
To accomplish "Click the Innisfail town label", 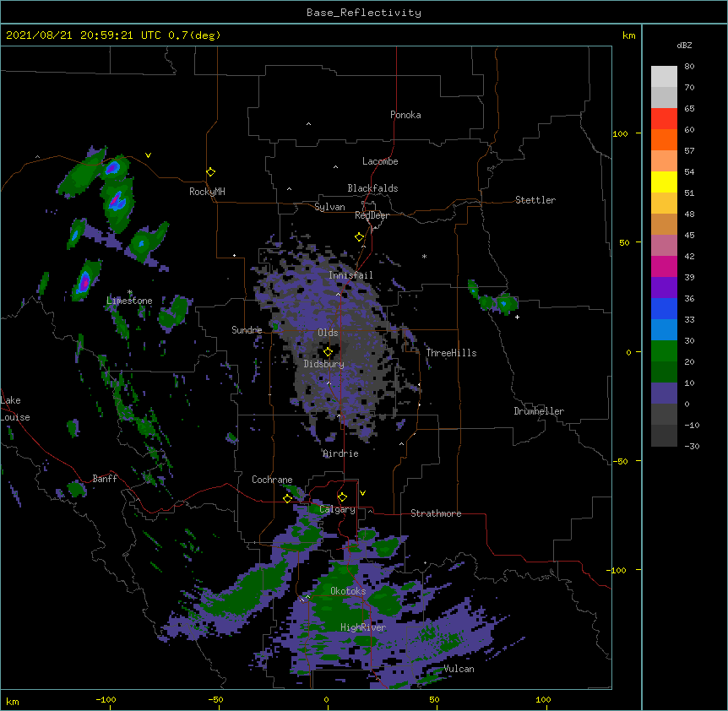I will (350, 275).
